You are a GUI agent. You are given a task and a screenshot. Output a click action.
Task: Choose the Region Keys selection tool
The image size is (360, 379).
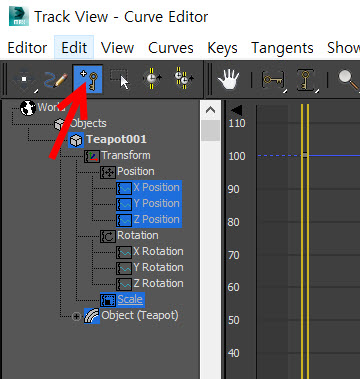120,80
